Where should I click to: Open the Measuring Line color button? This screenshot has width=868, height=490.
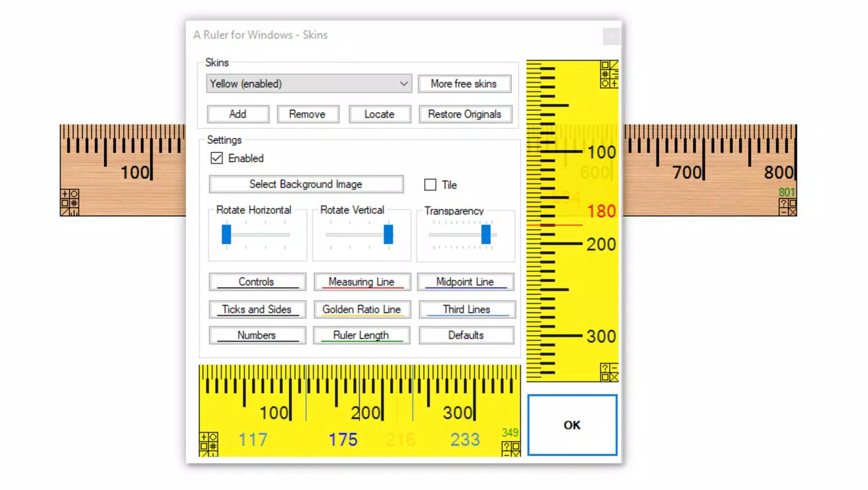(x=362, y=282)
